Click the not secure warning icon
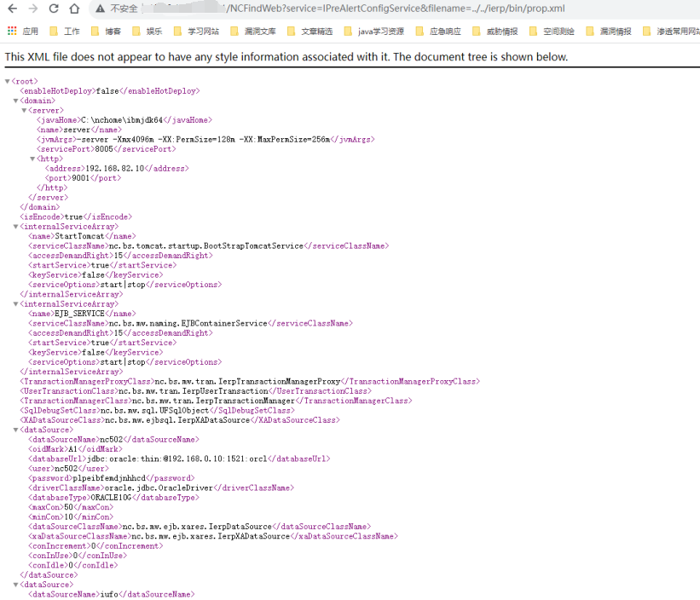700x600 pixels. click(x=98, y=9)
